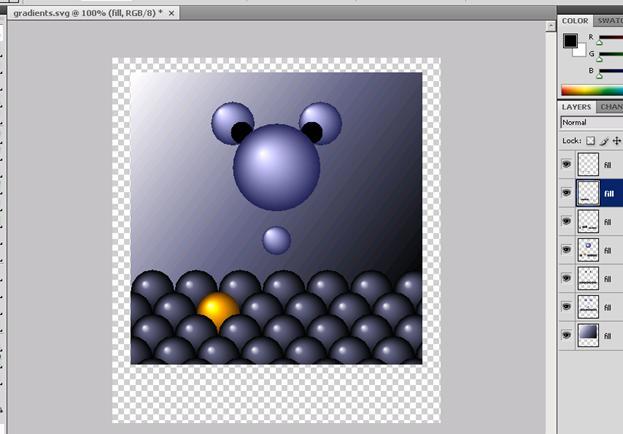Click the empty thumbnail of the topmost fill layer
Screen dimensions: 623x434
coord(588,165)
